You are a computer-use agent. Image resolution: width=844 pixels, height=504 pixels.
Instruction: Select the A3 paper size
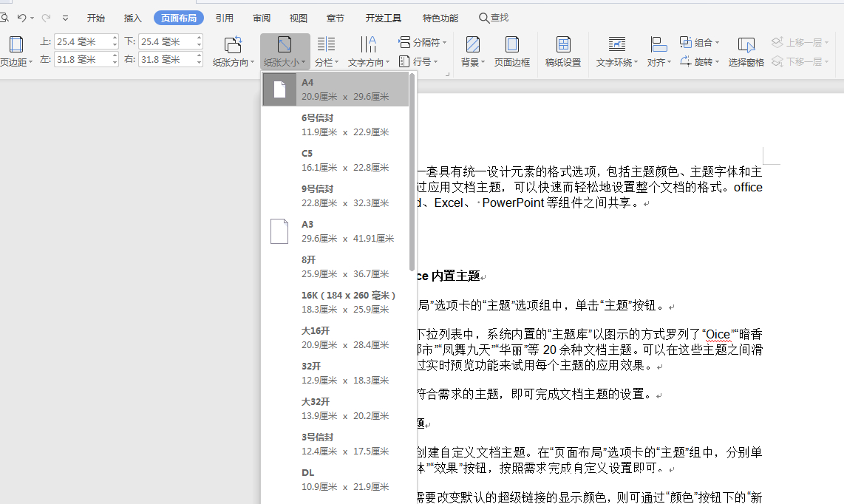click(336, 231)
